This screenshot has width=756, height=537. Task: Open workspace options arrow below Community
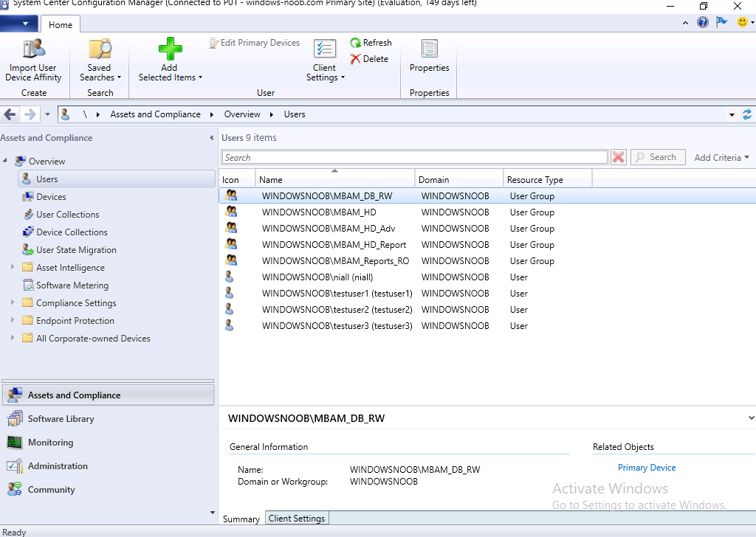(x=213, y=513)
